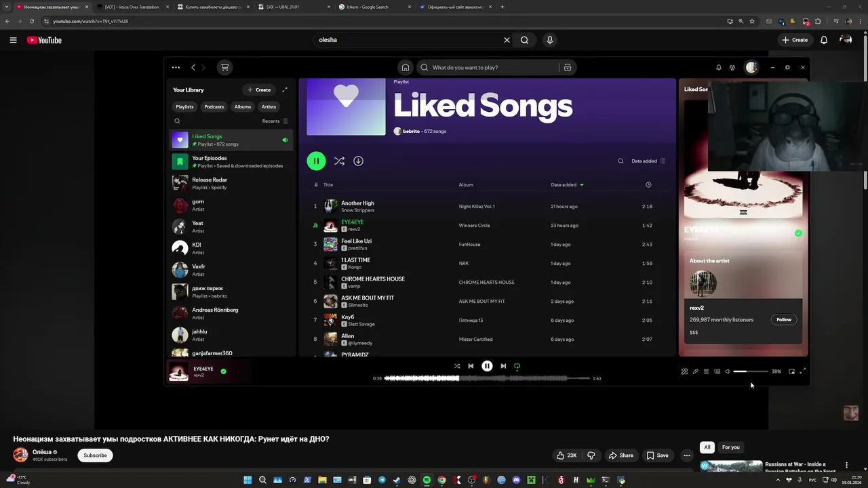
Task: Click the Spotify Browse icon in search bar
Action: tap(568, 67)
